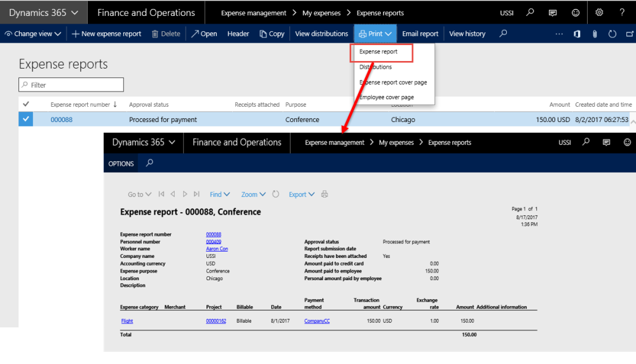Image resolution: width=636 pixels, height=364 pixels.
Task: Open the 000088 link in the grid
Action: (62, 119)
